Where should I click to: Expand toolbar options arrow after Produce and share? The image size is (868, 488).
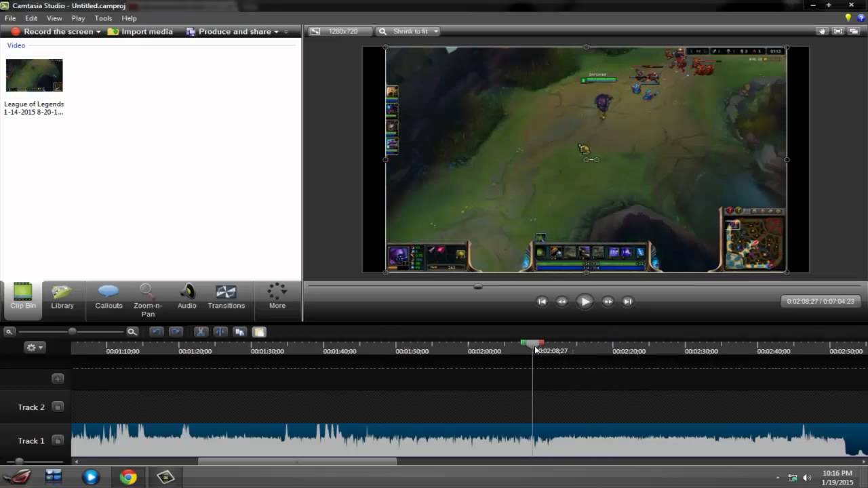(x=286, y=32)
